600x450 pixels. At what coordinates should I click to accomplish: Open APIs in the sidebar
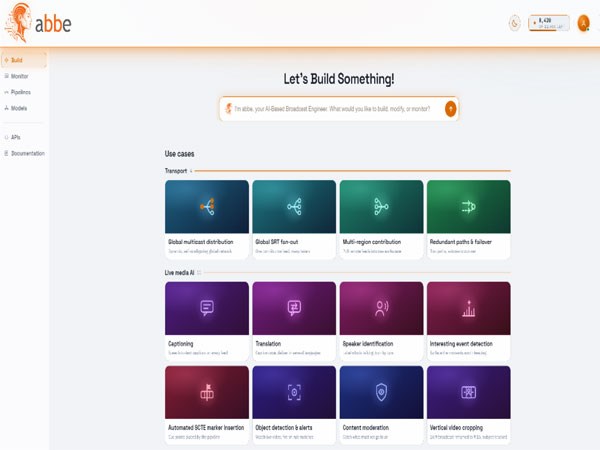(13, 137)
